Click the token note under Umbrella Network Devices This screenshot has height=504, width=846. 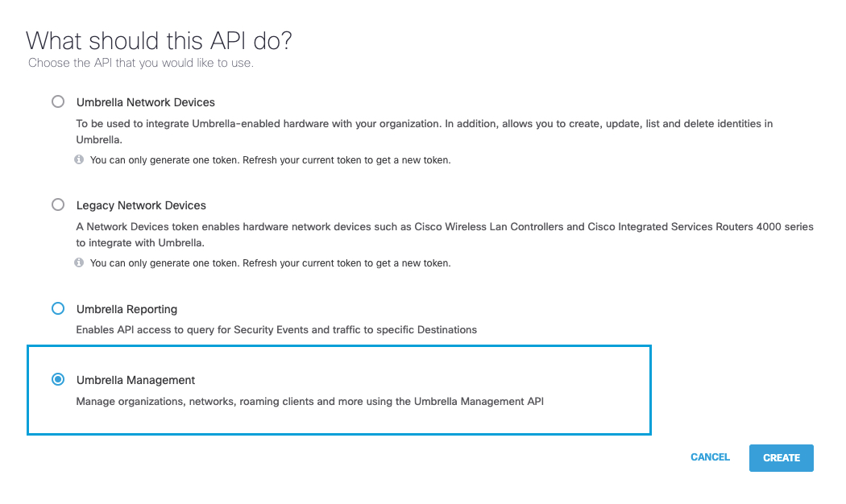pyautogui.click(x=270, y=160)
